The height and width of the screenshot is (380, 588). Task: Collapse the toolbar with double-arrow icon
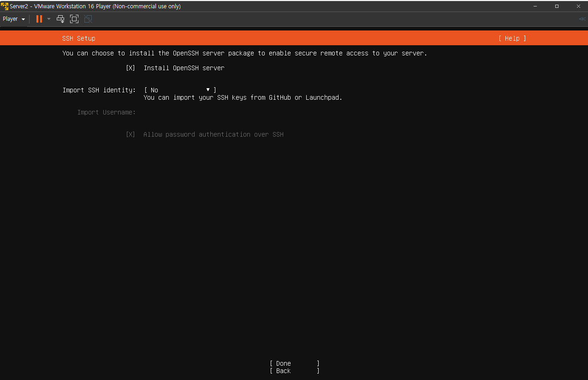pos(582,19)
